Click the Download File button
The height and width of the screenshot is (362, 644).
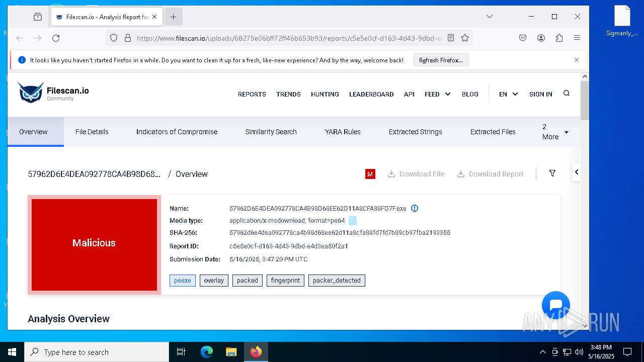click(x=416, y=174)
